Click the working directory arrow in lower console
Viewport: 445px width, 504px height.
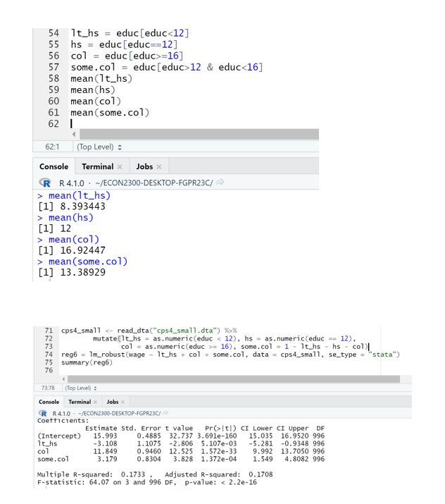click(165, 413)
